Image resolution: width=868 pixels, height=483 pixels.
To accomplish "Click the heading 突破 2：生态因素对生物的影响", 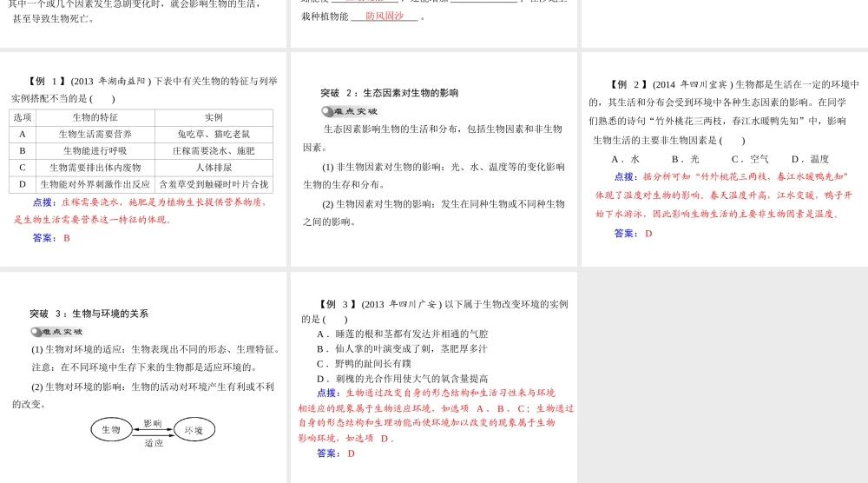I will [x=389, y=93].
